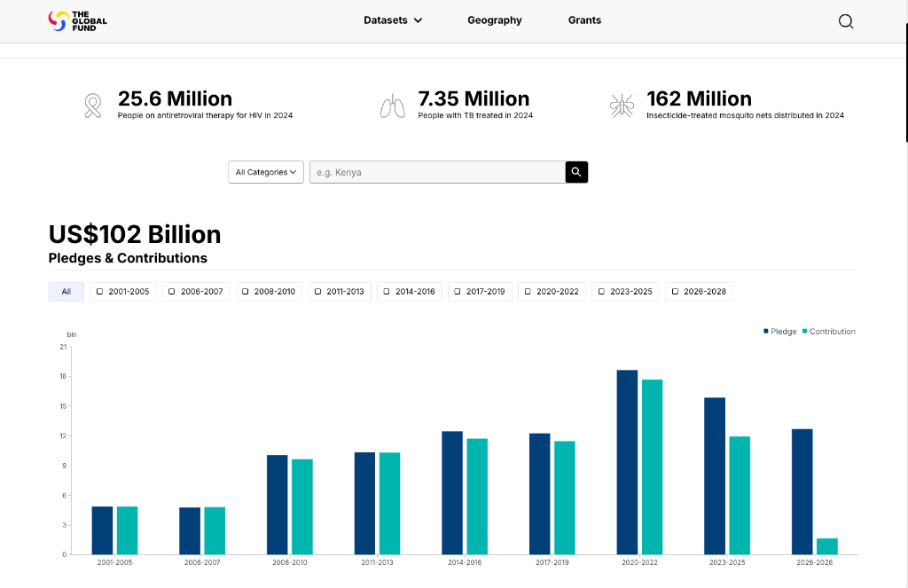Click the 2017-2019 Contribution bar
Image resolution: width=908 pixels, height=588 pixels.
(x=565, y=498)
